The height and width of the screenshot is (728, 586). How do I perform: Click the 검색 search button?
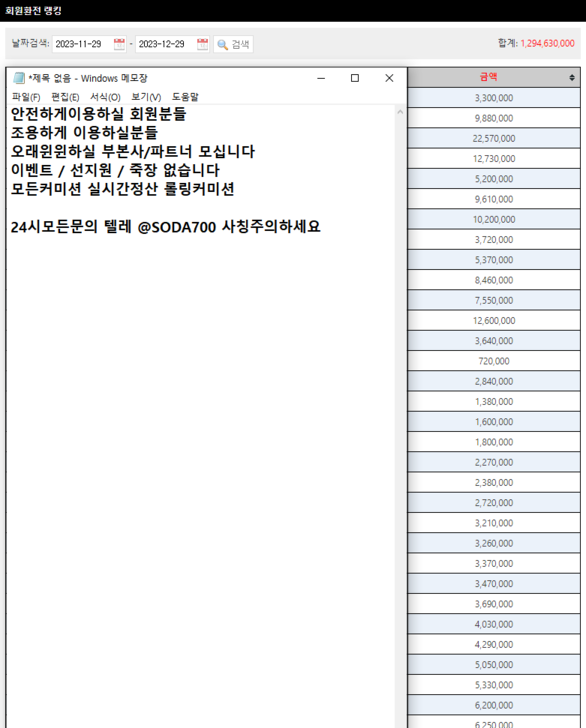point(233,44)
